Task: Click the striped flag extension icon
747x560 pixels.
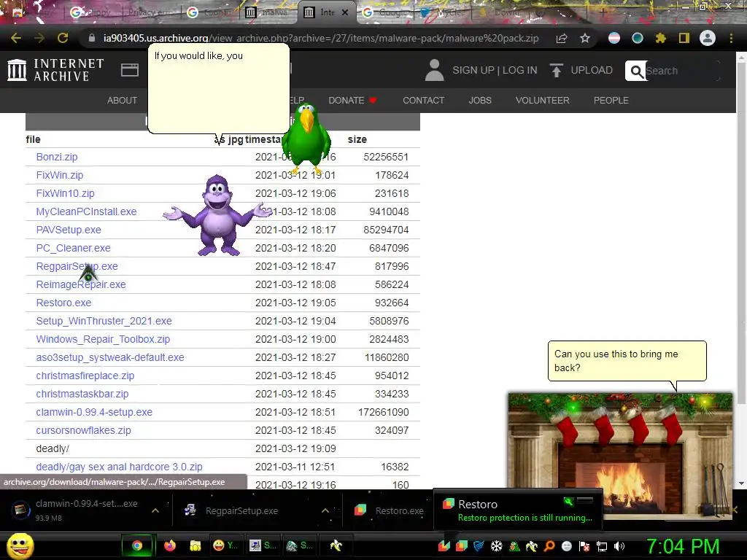Action: pyautogui.click(x=614, y=38)
